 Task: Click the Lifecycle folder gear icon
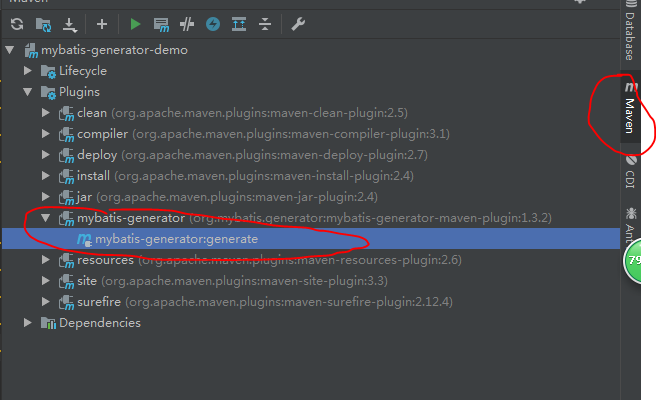(48, 72)
